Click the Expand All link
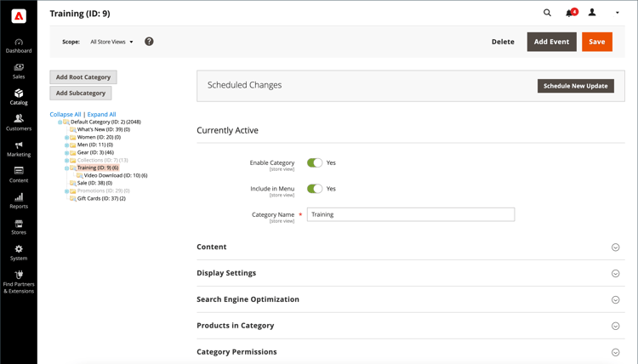The width and height of the screenshot is (638, 364). [101, 114]
